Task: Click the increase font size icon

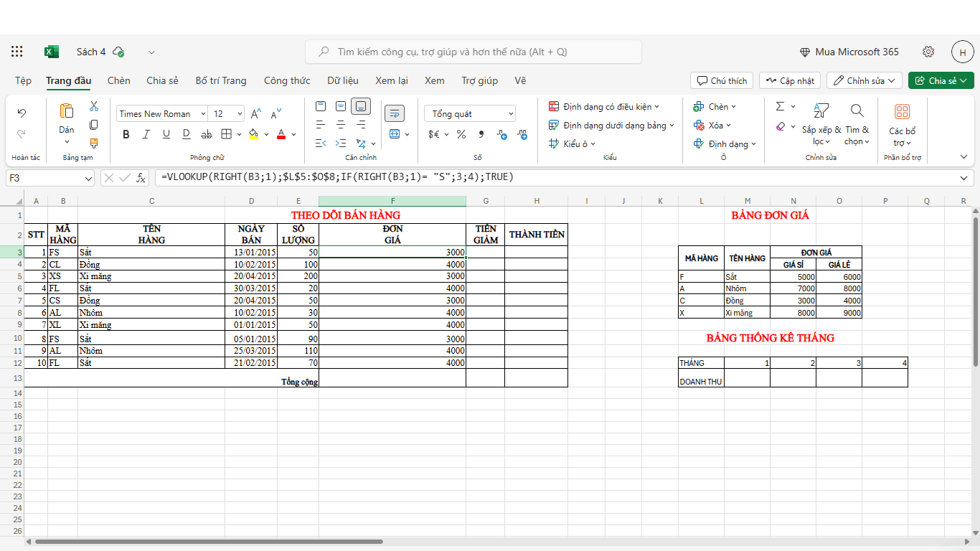Action: 256,113
